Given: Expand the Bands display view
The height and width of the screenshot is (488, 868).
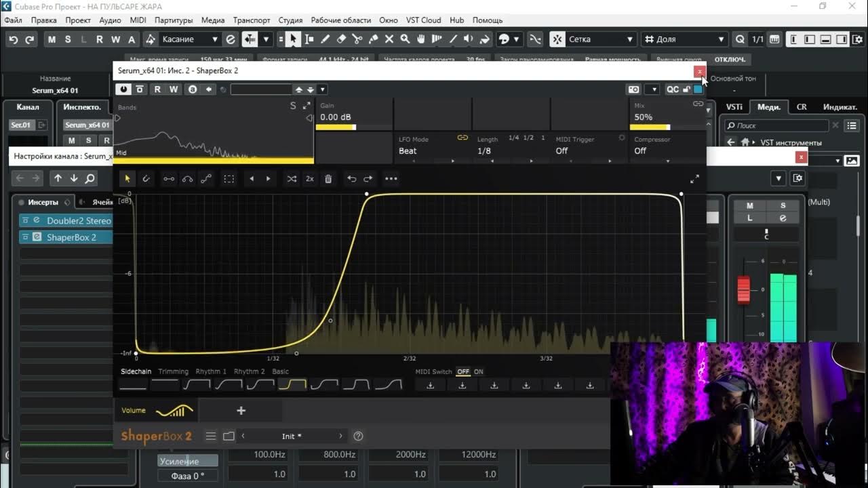Looking at the screenshot, I should coord(307,106).
